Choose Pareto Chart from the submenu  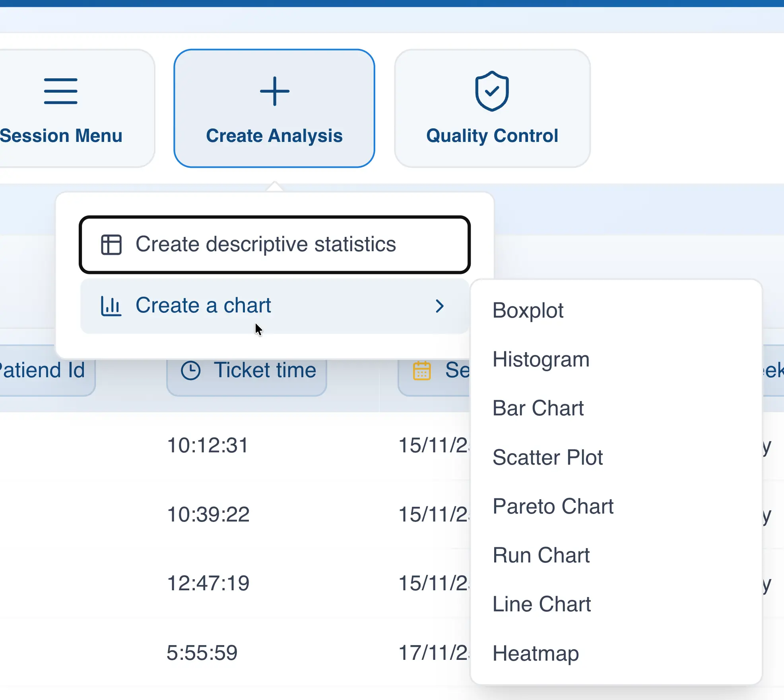tap(553, 506)
